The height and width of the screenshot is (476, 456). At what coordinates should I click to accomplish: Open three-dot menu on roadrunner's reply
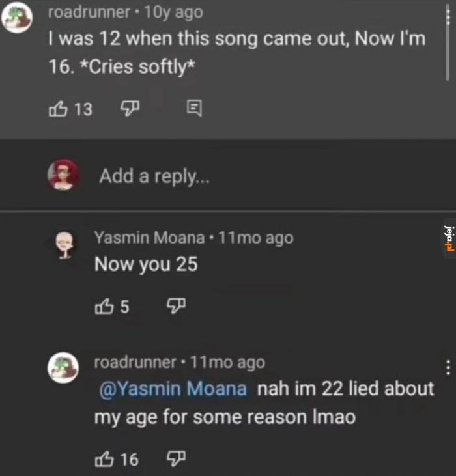(x=448, y=368)
